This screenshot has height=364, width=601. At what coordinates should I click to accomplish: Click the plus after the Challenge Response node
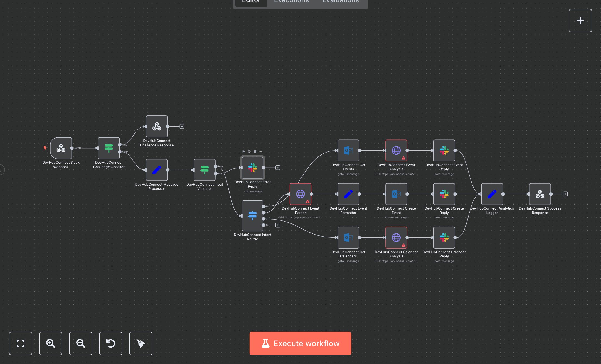[182, 126]
